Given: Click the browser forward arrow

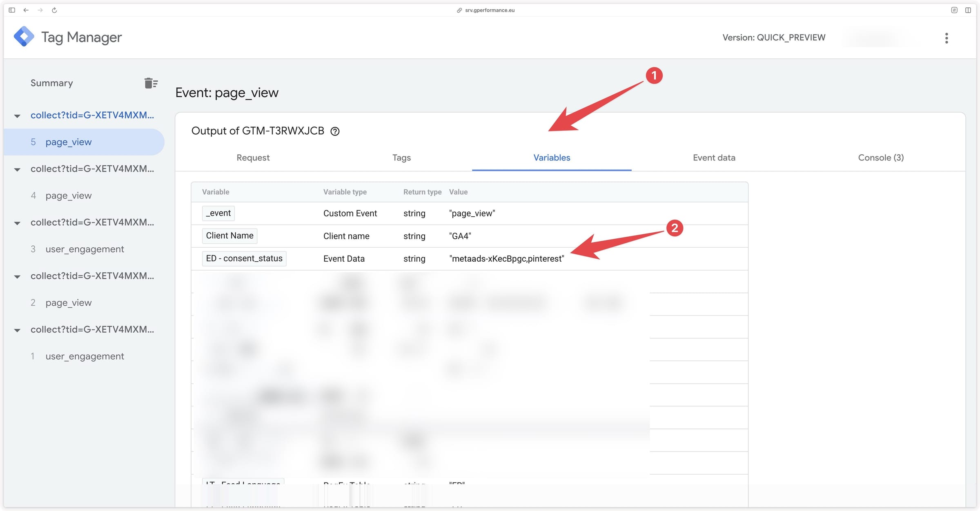Looking at the screenshot, I should 40,10.
